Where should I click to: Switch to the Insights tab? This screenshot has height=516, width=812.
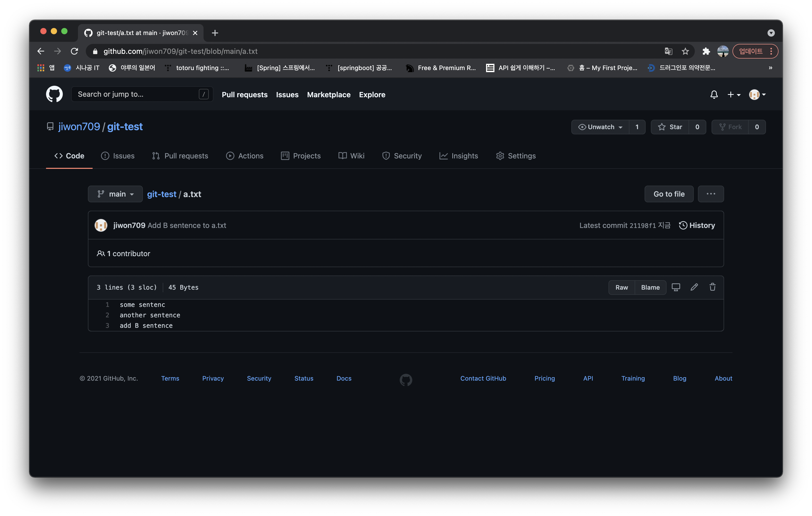coord(459,156)
